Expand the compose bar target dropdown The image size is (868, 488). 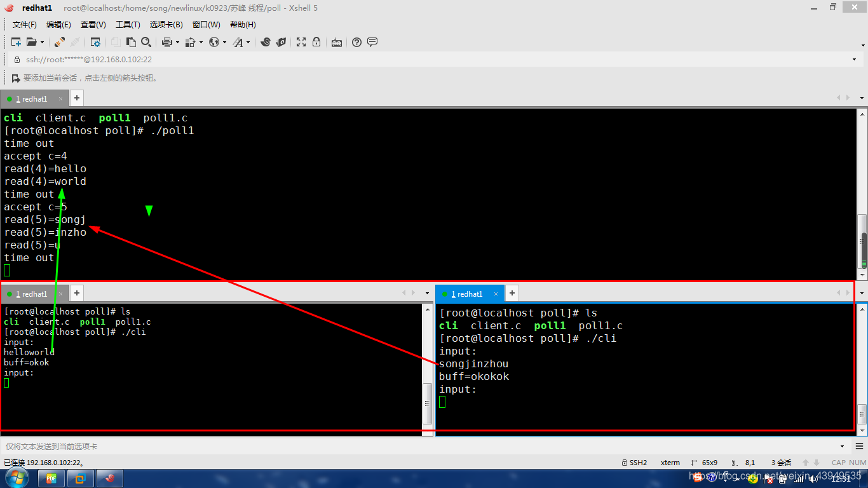point(843,446)
